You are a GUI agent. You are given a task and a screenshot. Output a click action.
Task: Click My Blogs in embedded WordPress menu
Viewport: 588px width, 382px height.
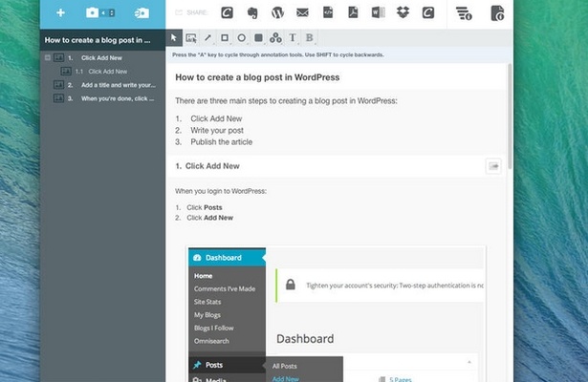pyautogui.click(x=207, y=315)
